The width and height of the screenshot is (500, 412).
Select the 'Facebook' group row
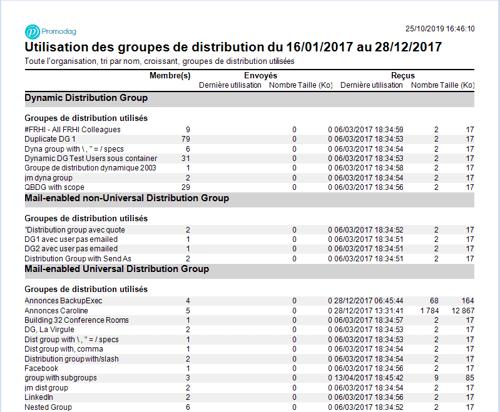249,369
